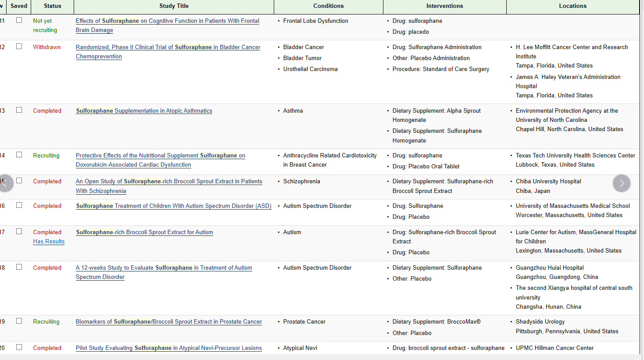Click the Study Title column header
This screenshot has height=360, width=644.
(174, 6)
